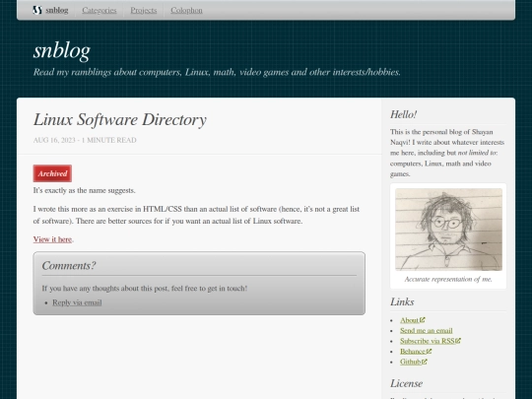Click the large snblog site title
This screenshot has width=532, height=399.
[x=62, y=51]
